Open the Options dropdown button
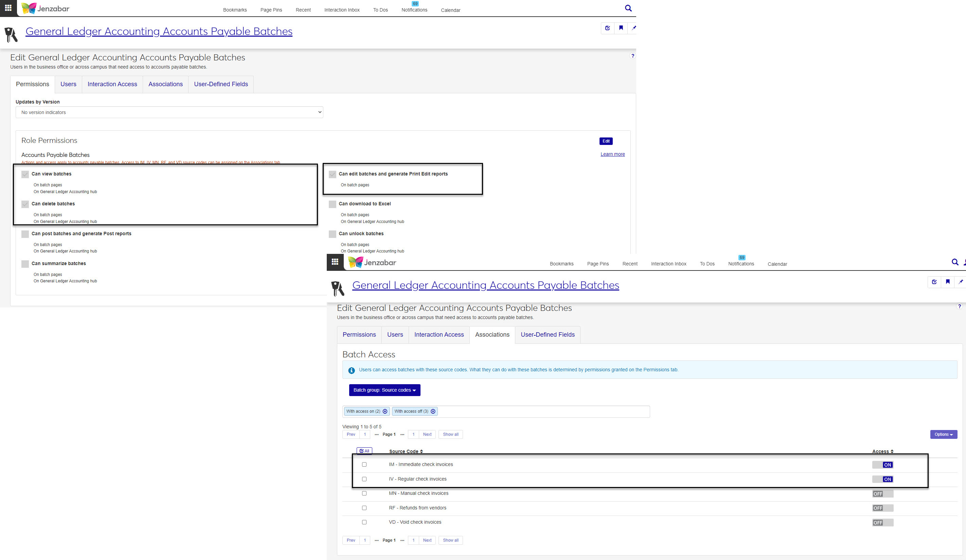This screenshot has height=560, width=966. 943,434
